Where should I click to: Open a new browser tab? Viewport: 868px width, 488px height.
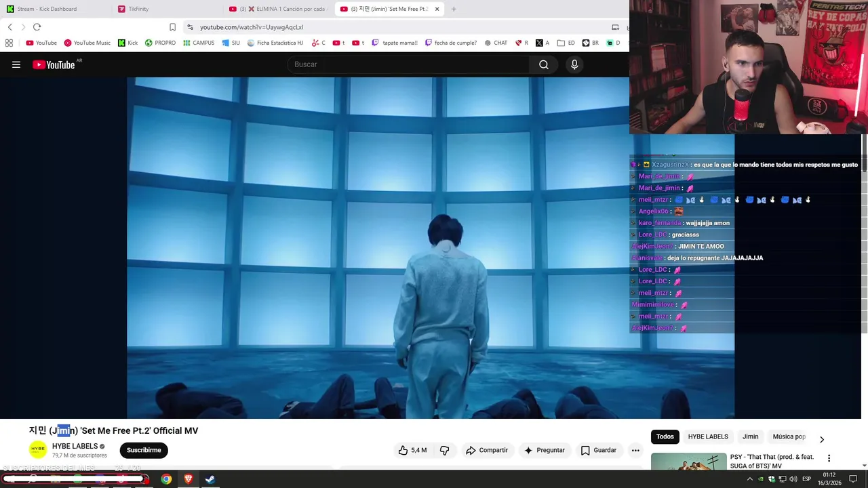click(x=454, y=9)
